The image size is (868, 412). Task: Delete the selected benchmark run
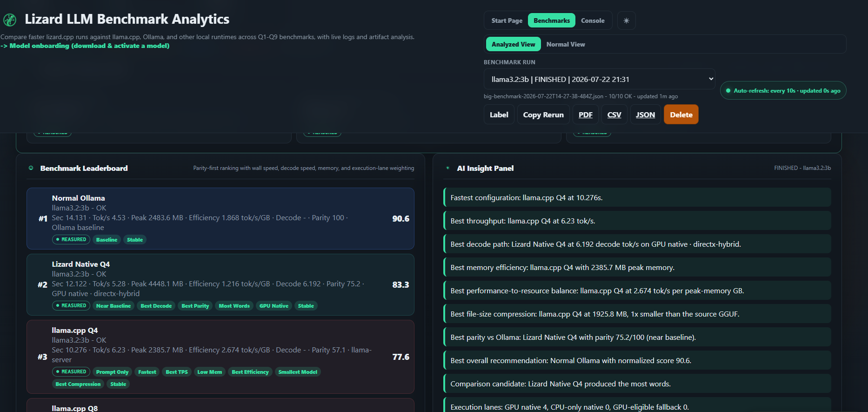(681, 115)
